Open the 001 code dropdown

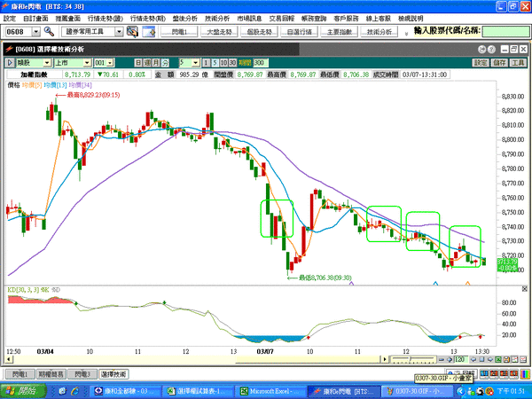[x=110, y=63]
